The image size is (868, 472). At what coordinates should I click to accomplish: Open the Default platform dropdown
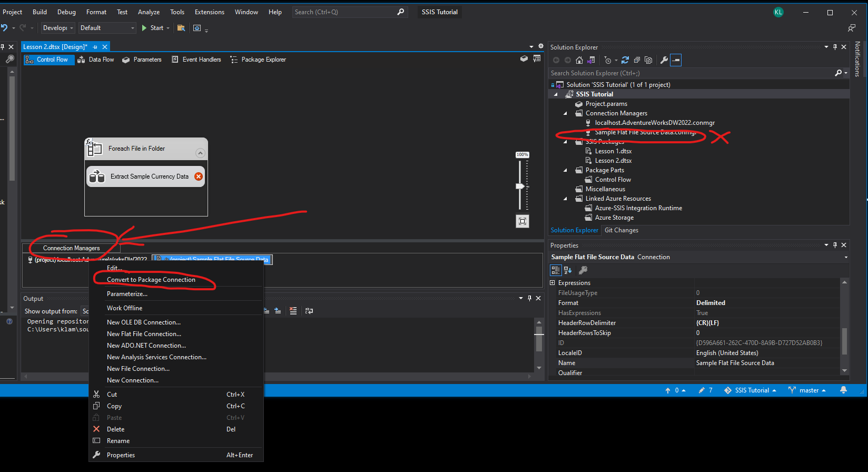click(107, 28)
